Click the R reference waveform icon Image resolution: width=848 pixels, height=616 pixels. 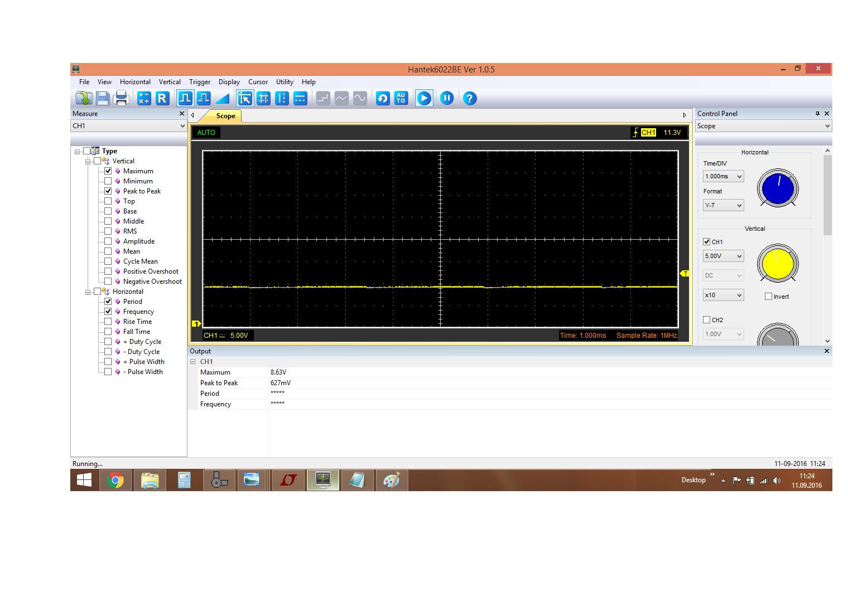[162, 99]
